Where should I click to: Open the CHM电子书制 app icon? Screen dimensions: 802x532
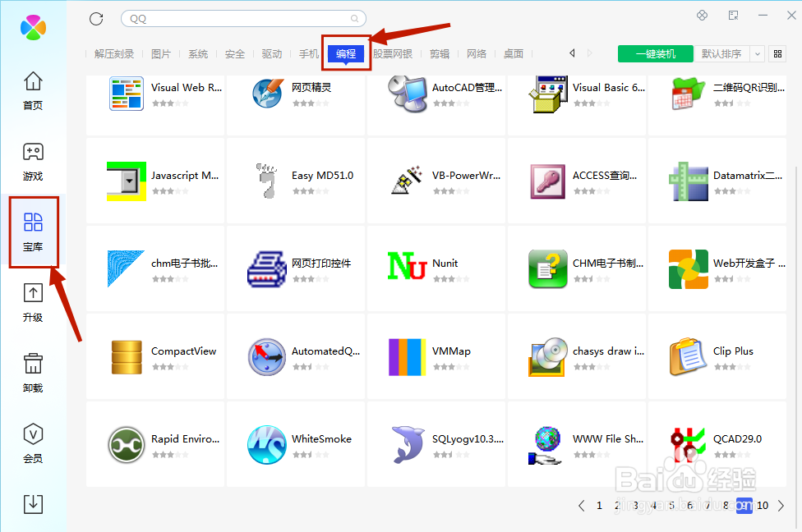click(548, 269)
